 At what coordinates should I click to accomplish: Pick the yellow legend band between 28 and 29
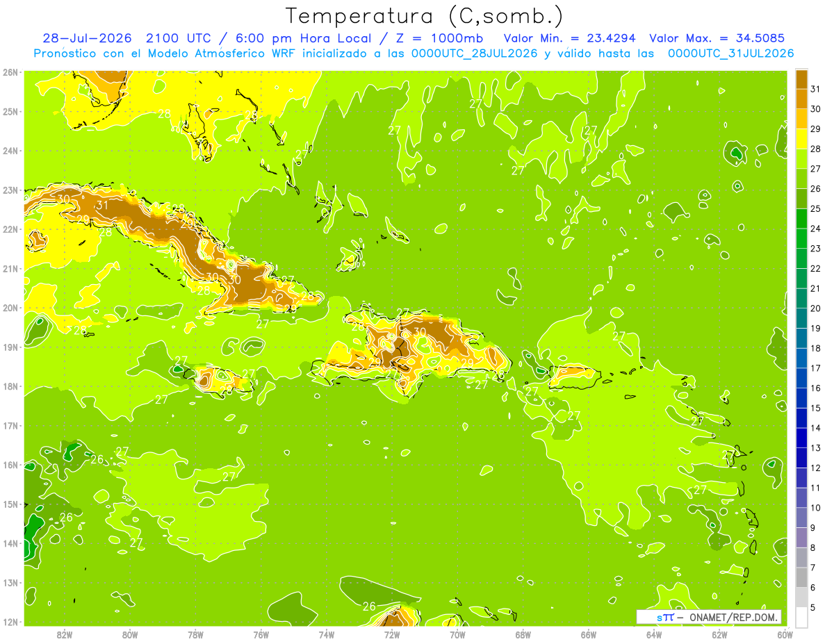802,139
